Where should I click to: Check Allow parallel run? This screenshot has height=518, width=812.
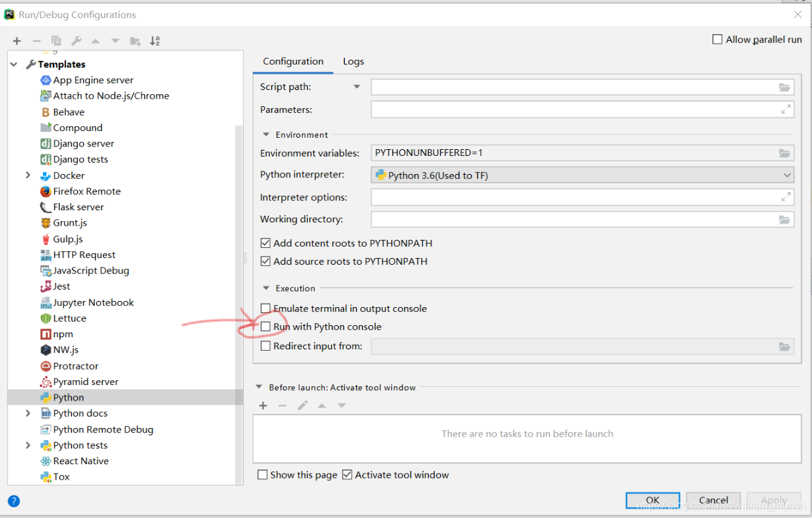click(717, 40)
